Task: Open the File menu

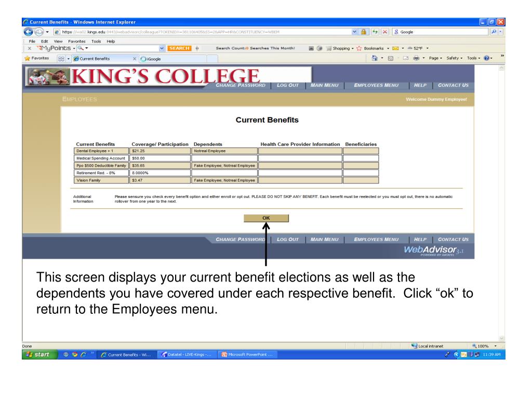Action: pyautogui.click(x=32, y=41)
